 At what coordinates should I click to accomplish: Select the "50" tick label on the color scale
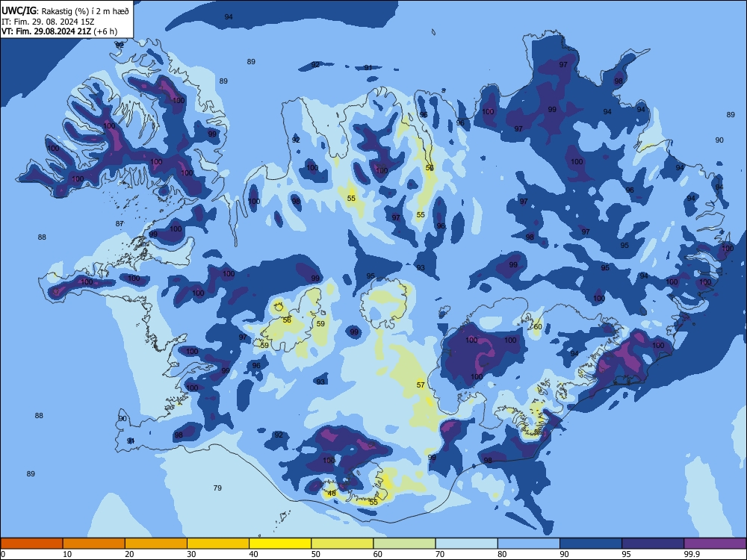[x=315, y=554]
